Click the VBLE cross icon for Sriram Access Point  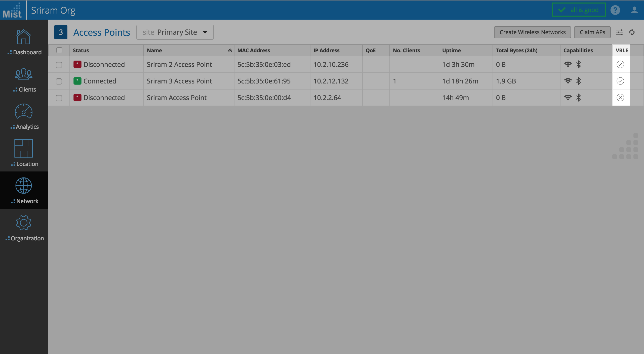point(620,98)
